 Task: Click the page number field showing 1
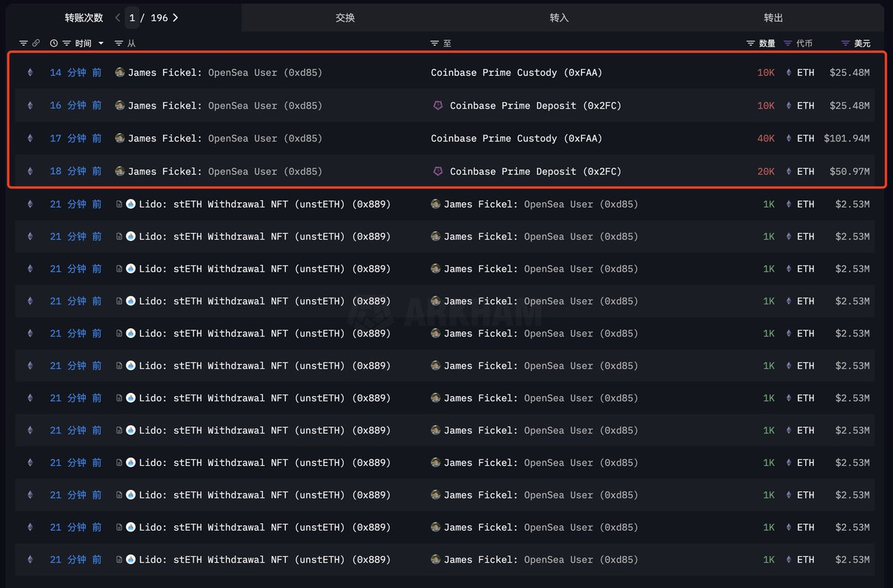click(132, 17)
